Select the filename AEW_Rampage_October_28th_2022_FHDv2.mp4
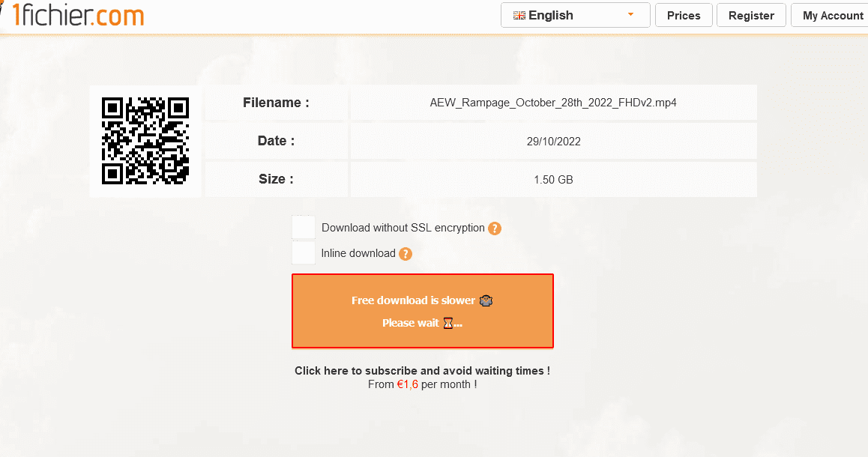The image size is (868, 457). 553,103
